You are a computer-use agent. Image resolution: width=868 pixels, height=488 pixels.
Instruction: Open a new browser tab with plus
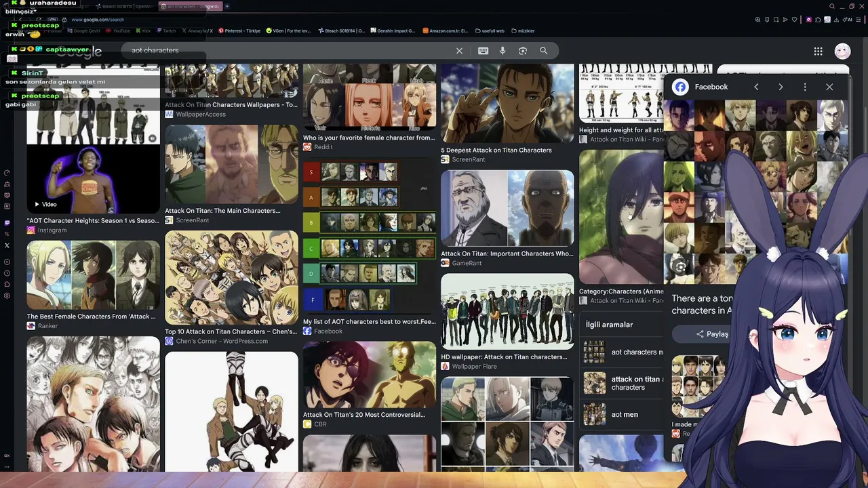coord(227,6)
